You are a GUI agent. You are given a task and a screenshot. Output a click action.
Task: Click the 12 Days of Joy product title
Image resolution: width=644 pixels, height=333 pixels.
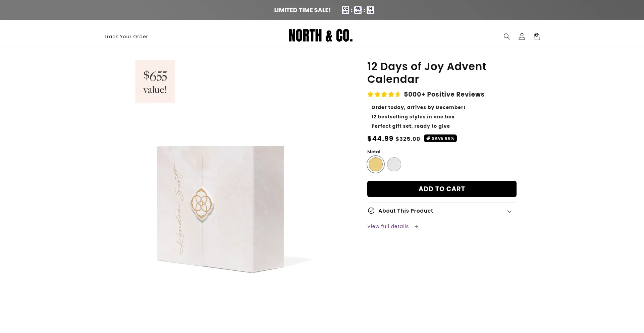(x=426, y=73)
